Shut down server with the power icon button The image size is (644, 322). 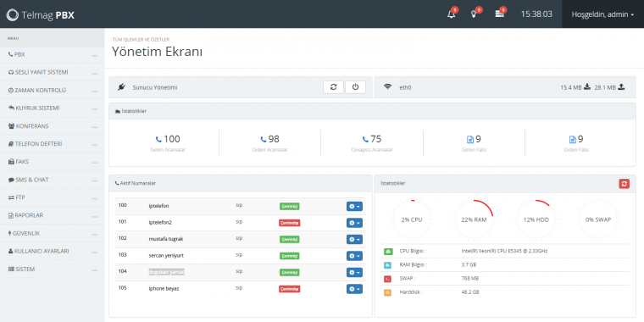click(355, 87)
